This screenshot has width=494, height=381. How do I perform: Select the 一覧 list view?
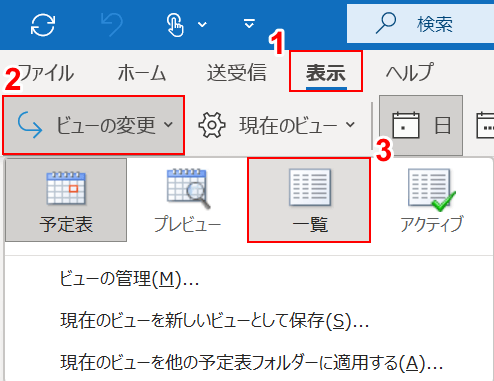(x=309, y=200)
